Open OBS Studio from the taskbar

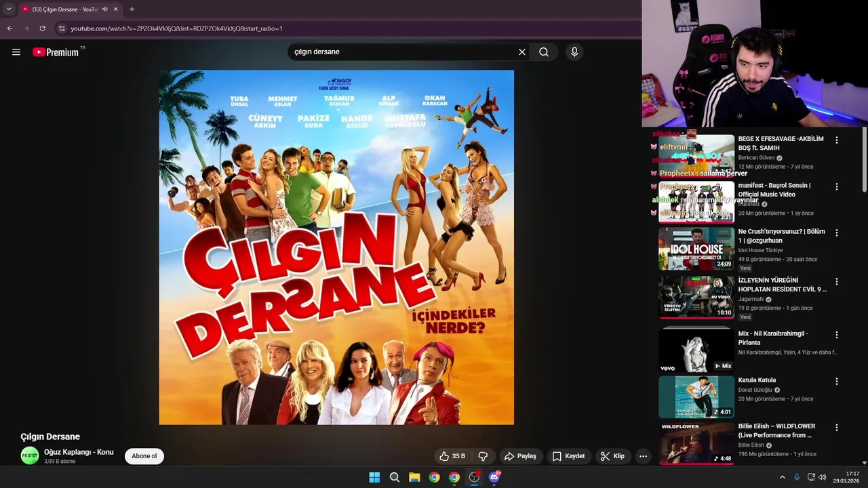point(474,477)
